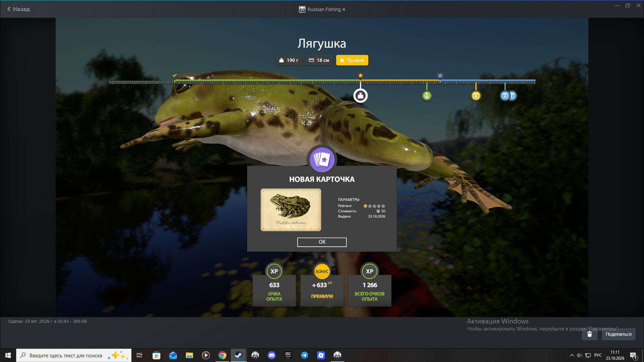This screenshot has height=362, width=644.
Task: Open Google Chrome from the taskbar
Action: point(222,355)
